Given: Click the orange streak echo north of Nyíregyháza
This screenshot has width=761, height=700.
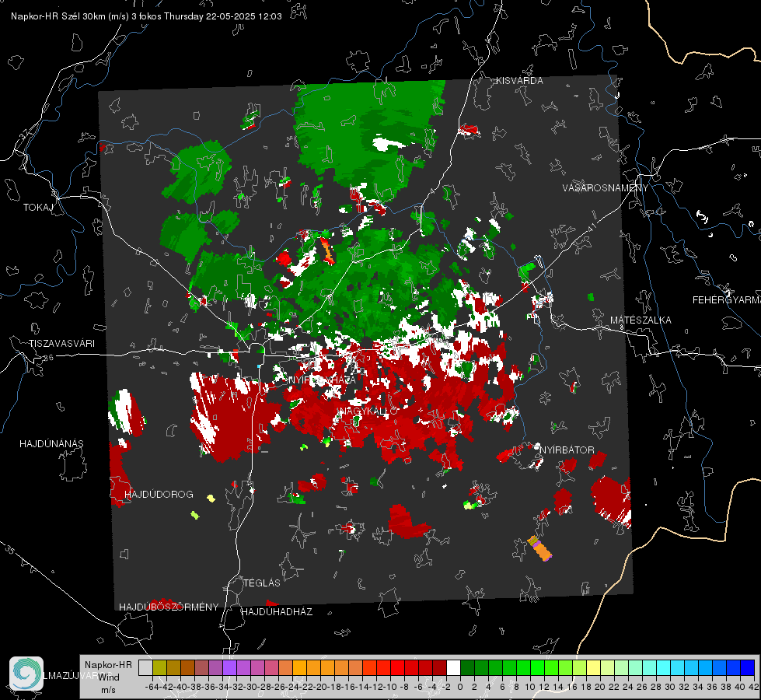Looking at the screenshot, I should click(x=327, y=250).
